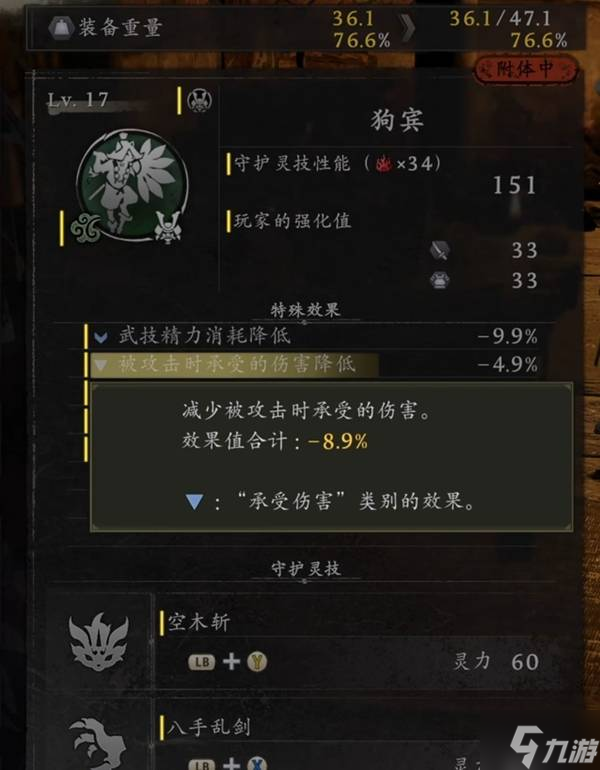Click the fox mask icon for 空木斩
Screen dimensions: 600x770
[x=99, y=642]
